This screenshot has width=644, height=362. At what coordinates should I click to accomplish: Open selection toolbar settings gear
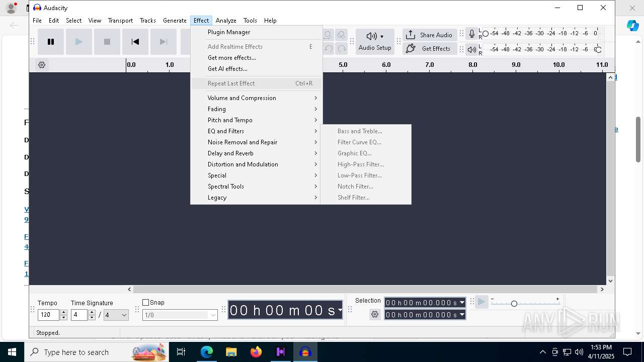click(x=375, y=314)
